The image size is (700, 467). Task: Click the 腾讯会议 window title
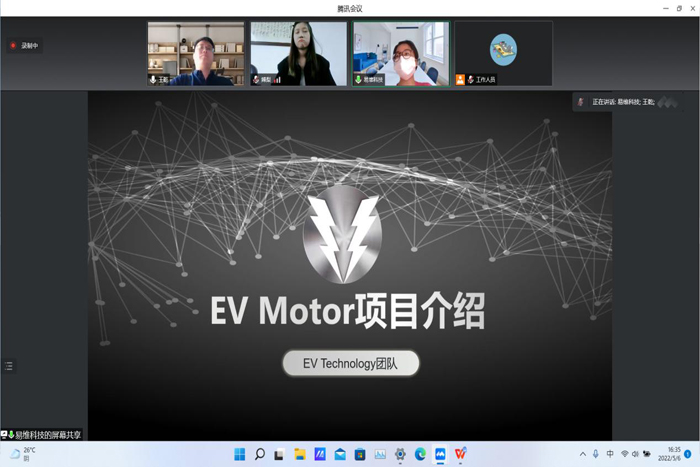click(350, 8)
